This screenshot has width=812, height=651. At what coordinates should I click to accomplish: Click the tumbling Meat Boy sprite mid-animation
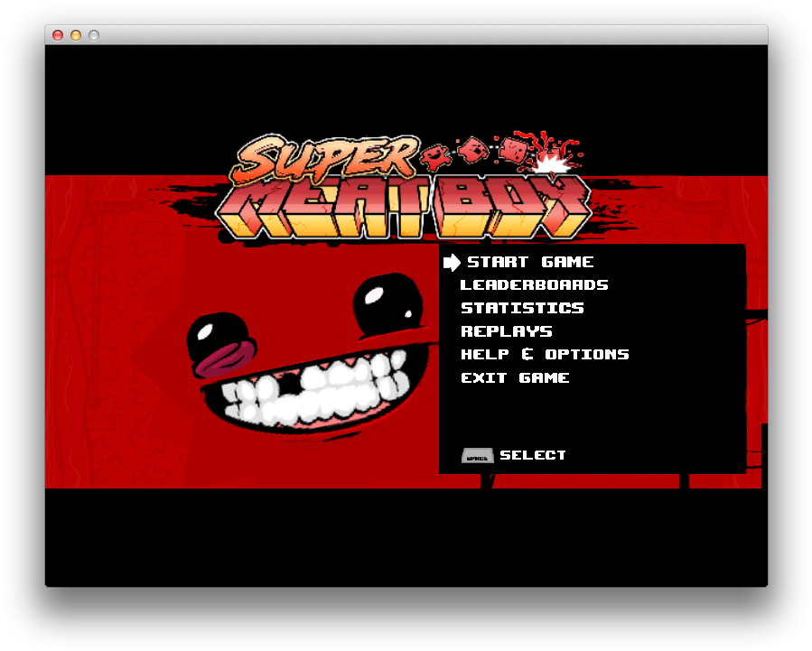pos(473,150)
